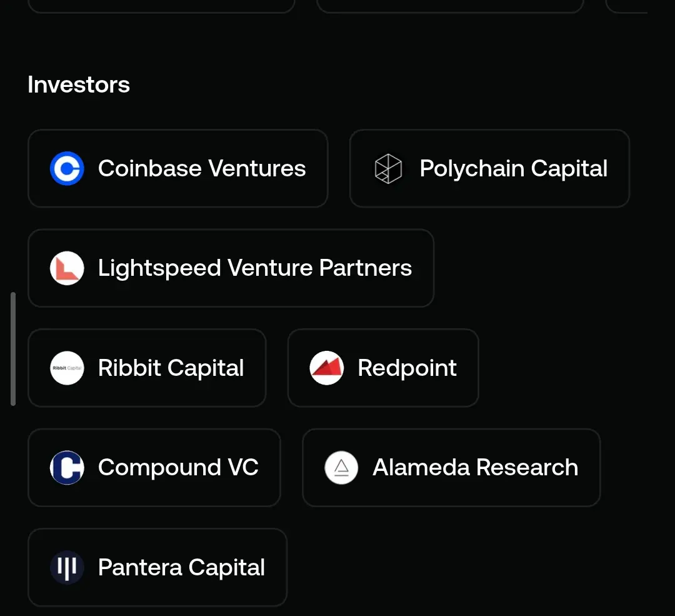Click the Alameda Research triangle logo

(x=341, y=467)
